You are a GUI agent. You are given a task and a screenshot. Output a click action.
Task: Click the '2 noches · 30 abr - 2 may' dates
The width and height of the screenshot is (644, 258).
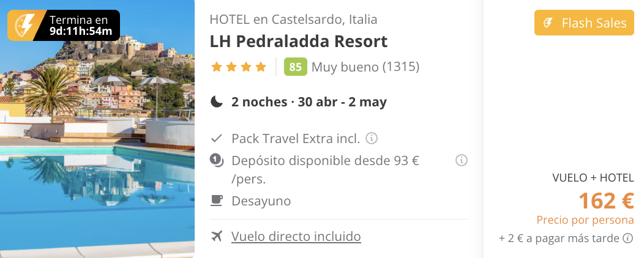pos(309,101)
